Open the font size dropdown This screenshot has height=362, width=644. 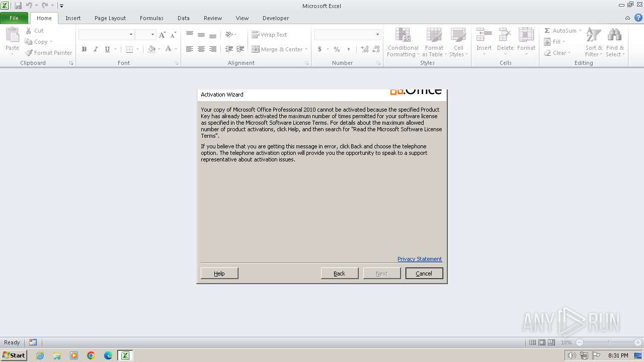152,35
